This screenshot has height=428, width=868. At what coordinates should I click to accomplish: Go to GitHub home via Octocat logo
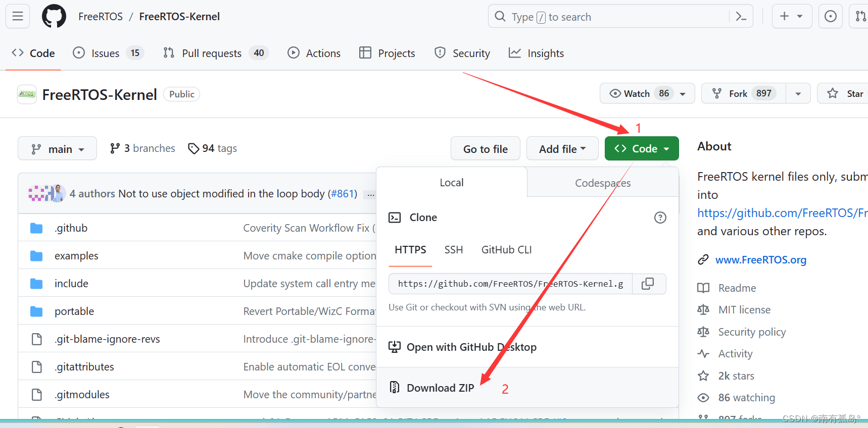pyautogui.click(x=54, y=16)
